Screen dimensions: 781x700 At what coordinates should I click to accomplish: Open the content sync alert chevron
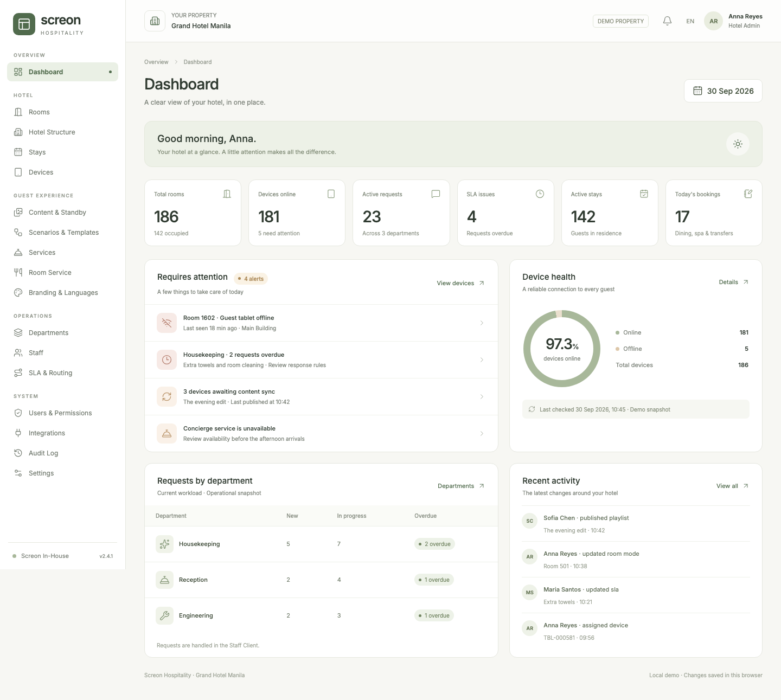tap(482, 397)
